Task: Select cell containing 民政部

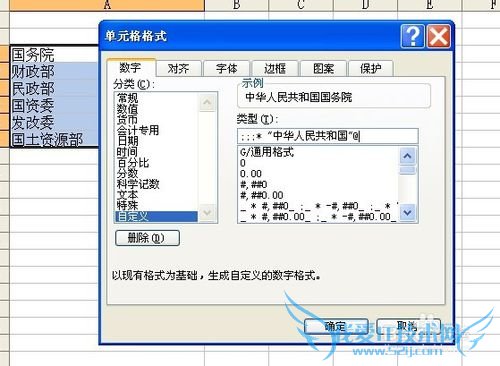Action: (54, 88)
